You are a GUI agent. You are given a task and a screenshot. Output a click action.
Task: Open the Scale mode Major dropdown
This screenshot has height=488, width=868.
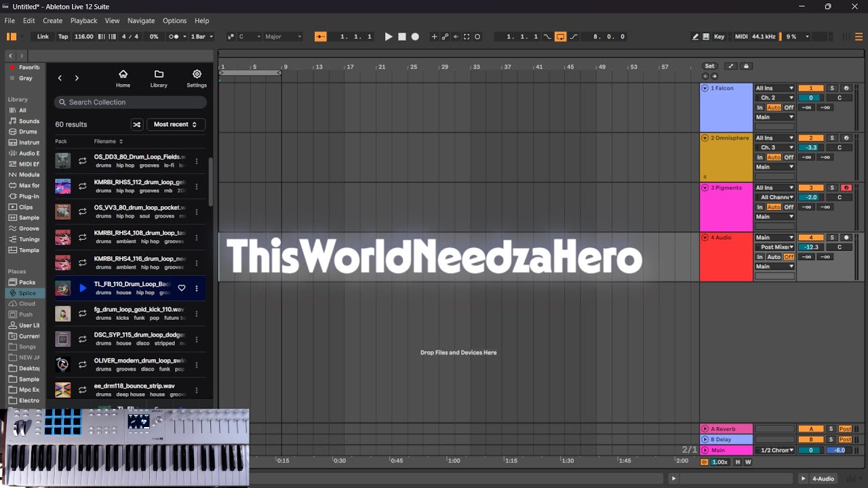click(x=282, y=37)
